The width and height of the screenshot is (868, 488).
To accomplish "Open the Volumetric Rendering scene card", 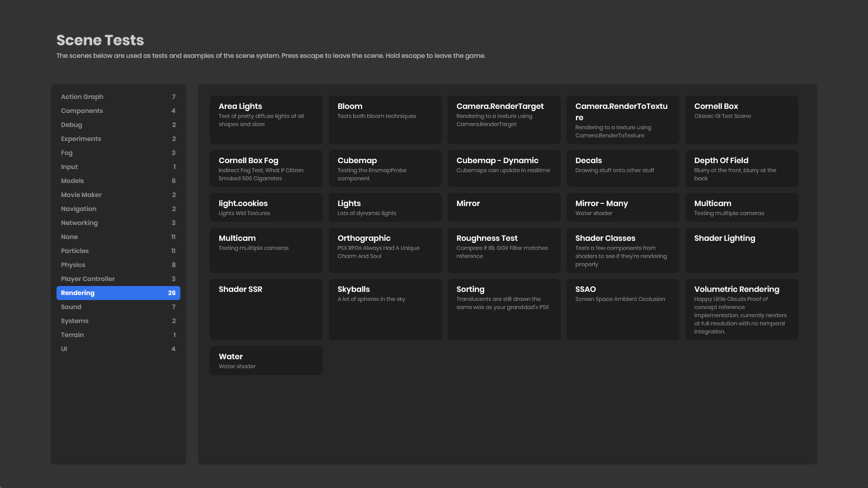I will click(741, 309).
